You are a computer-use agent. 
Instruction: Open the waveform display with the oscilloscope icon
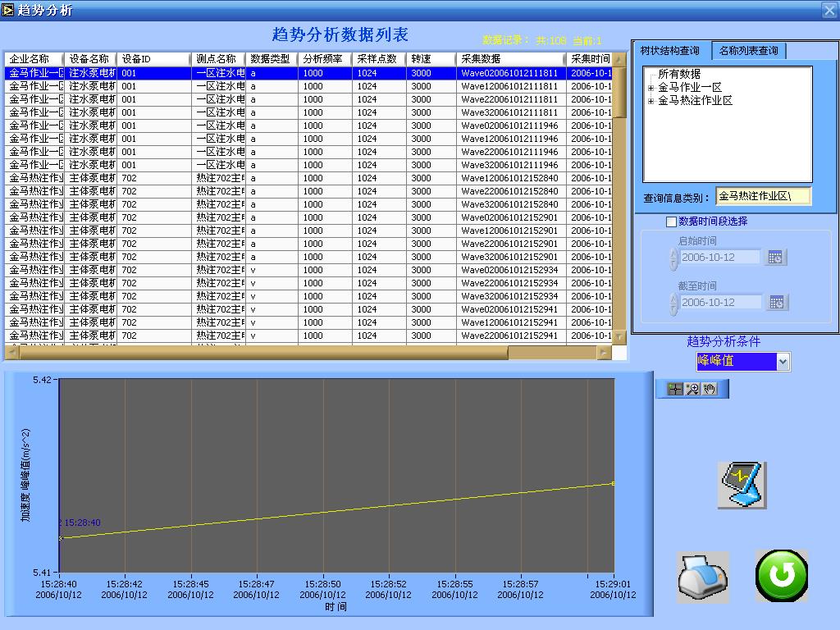coord(741,485)
